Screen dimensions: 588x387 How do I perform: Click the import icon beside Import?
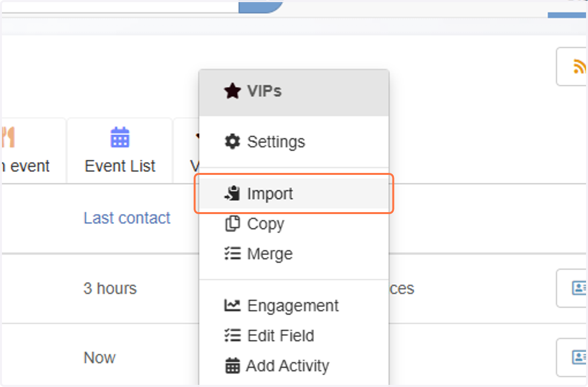pos(232,194)
